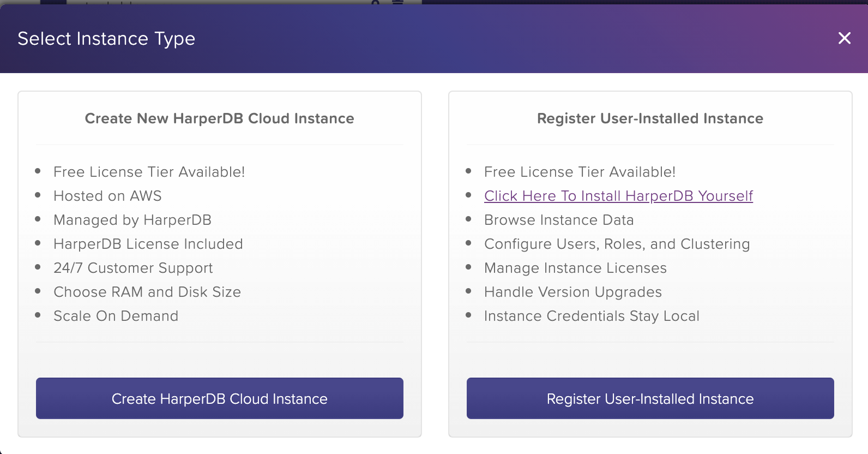This screenshot has height=454, width=868.
Task: Open Click Here To Install HarperDB Yourself link
Action: point(618,196)
